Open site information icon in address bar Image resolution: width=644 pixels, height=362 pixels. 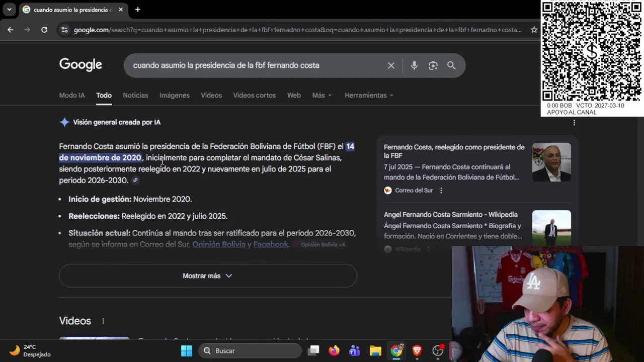pyautogui.click(x=64, y=30)
